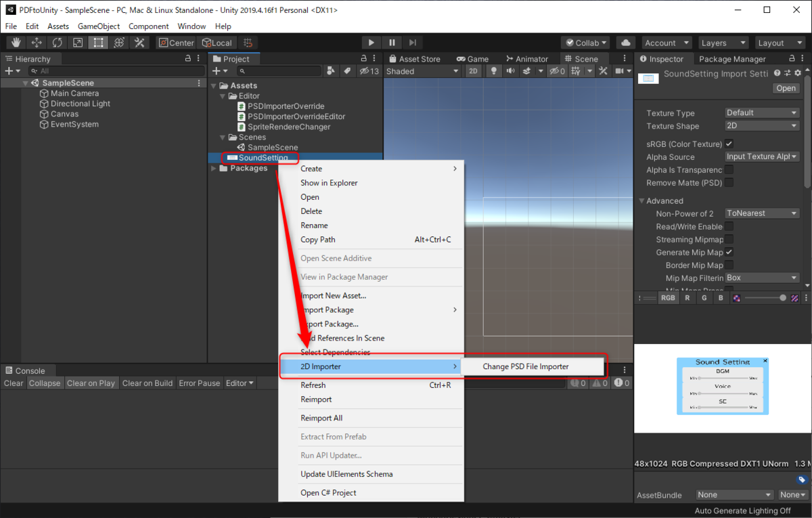Viewport: 812px width, 518px height.
Task: Open the Layout dropdown
Action: point(780,43)
